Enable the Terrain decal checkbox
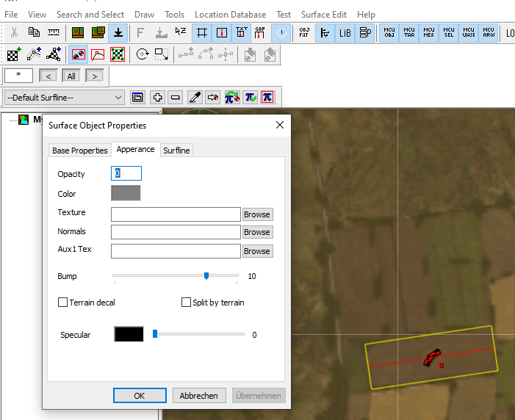Image resolution: width=515 pixels, height=420 pixels. 62,303
